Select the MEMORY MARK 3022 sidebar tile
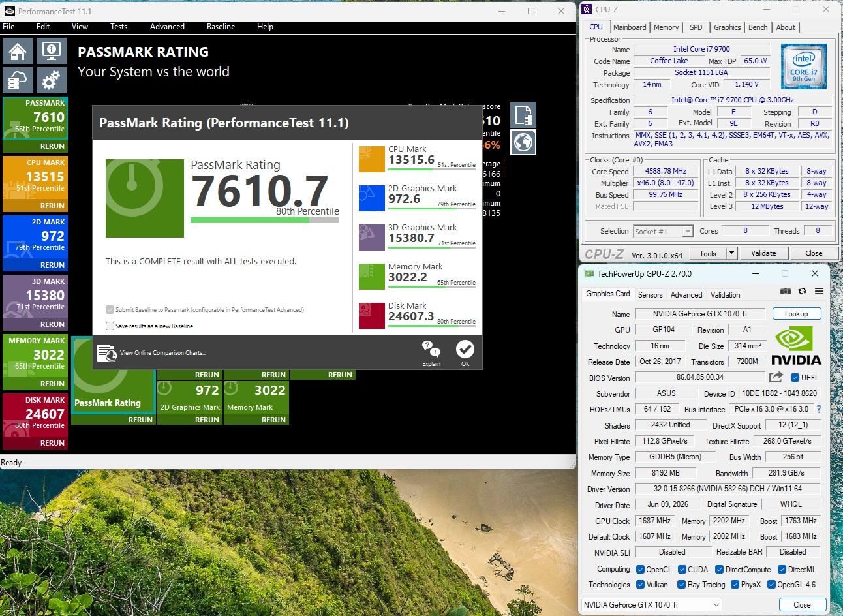Screen dimensions: 843x616 point(35,362)
